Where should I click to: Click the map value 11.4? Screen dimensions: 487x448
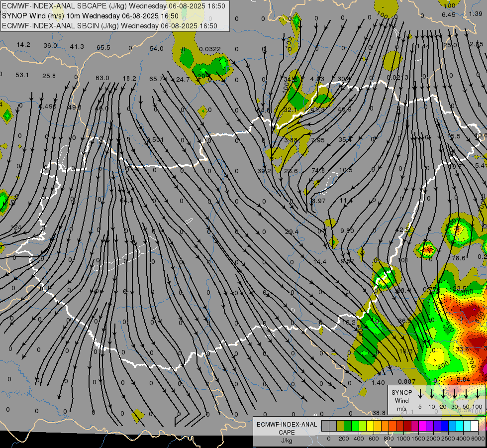(x=346, y=201)
